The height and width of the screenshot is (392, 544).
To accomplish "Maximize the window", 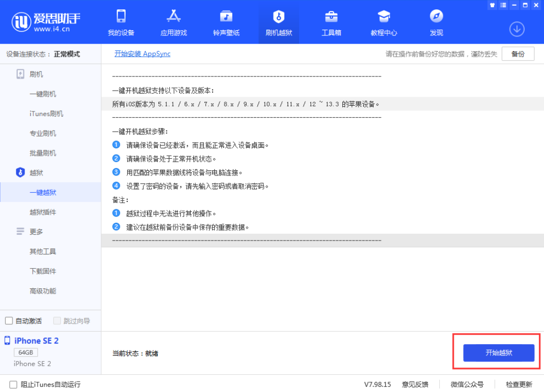I will 525,5.
